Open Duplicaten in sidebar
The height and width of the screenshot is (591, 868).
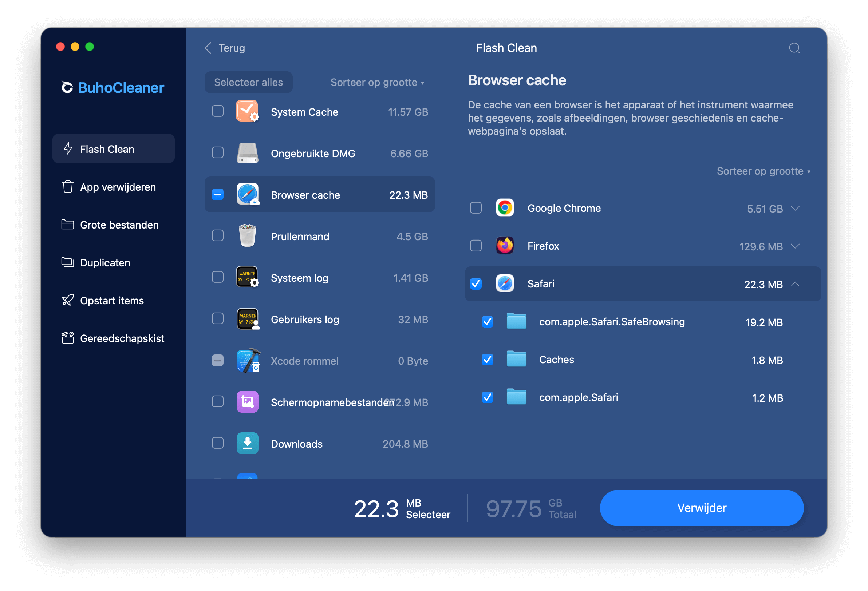(114, 262)
